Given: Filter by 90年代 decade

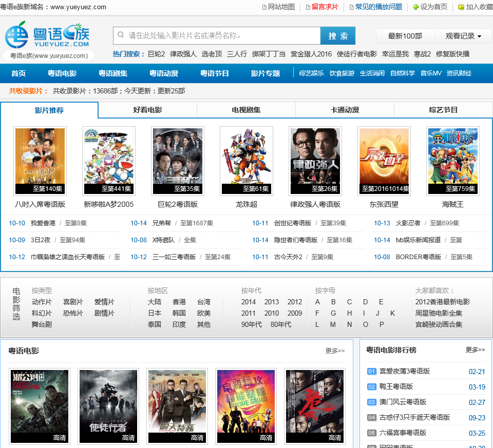Looking at the screenshot, I should (x=252, y=325).
